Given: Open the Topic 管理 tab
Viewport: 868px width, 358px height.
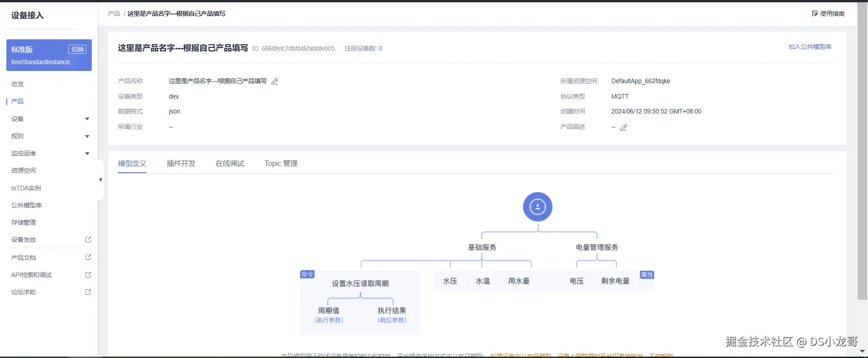Looking at the screenshot, I should coord(281,163).
